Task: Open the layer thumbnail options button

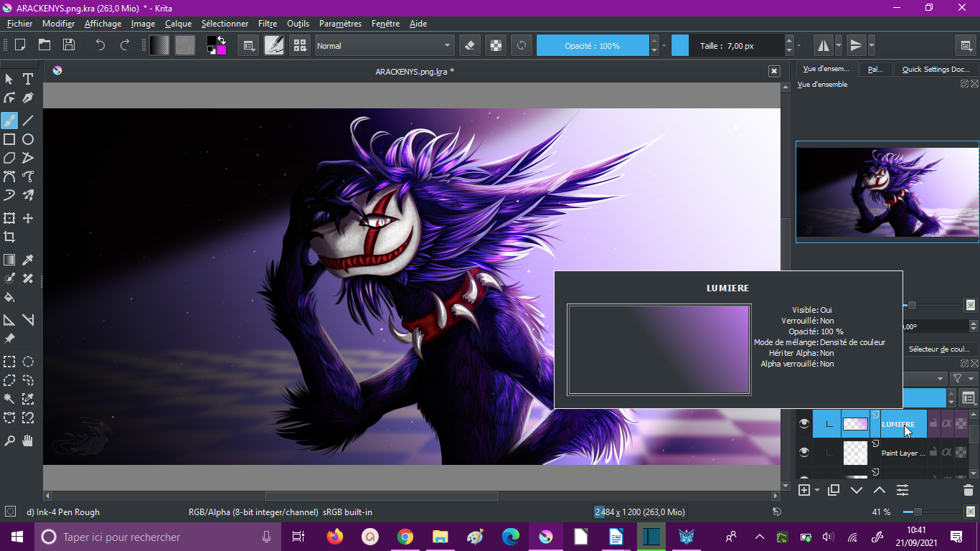Action: 969,397
